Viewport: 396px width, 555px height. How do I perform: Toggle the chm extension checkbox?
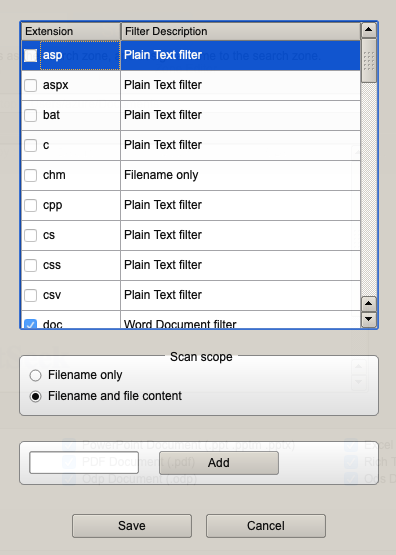coord(30,175)
